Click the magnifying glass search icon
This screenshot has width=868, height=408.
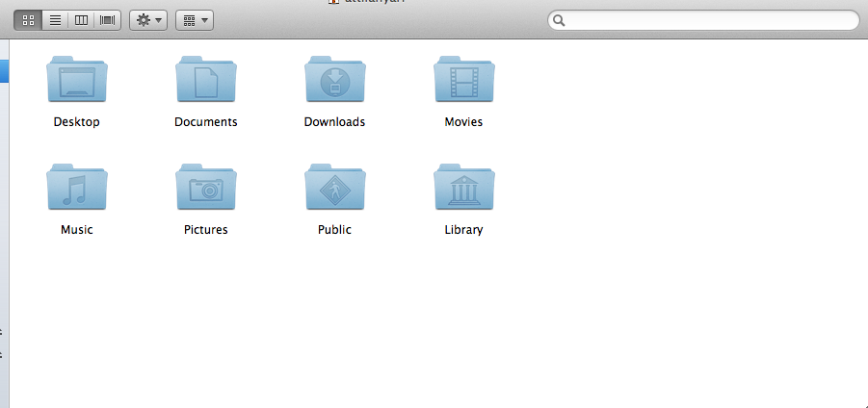tap(559, 21)
